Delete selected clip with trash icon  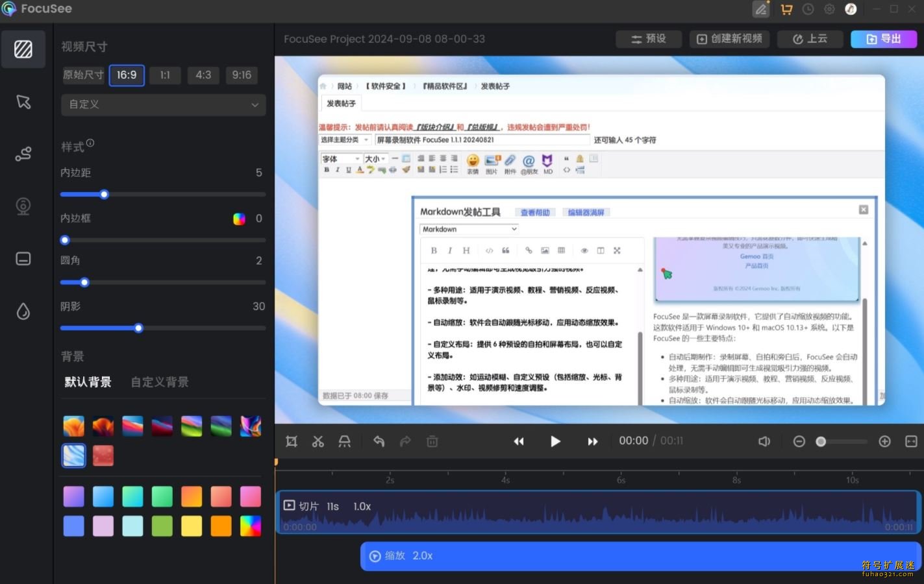click(432, 441)
